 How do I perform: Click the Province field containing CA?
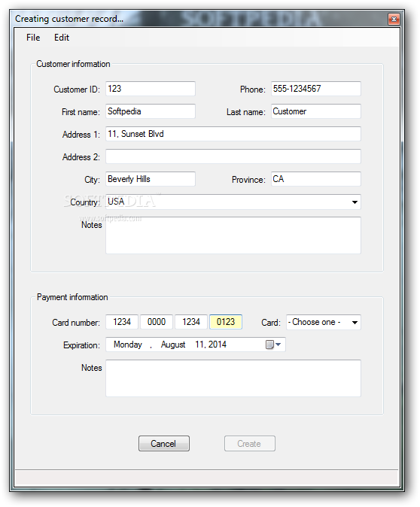tap(316, 179)
